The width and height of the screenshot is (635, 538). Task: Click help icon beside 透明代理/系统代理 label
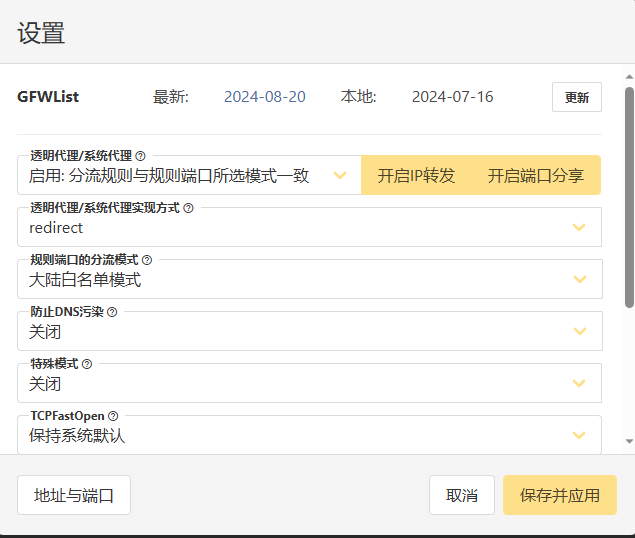point(140,156)
